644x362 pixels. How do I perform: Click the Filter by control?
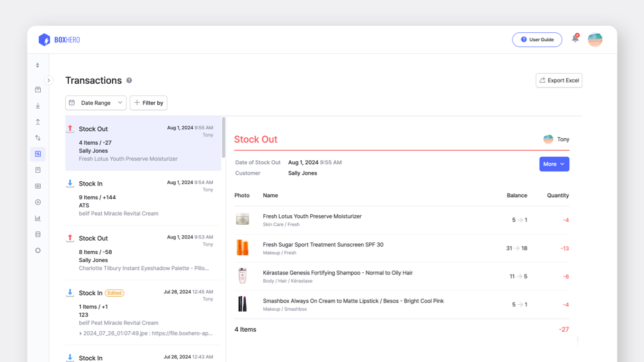(x=148, y=103)
